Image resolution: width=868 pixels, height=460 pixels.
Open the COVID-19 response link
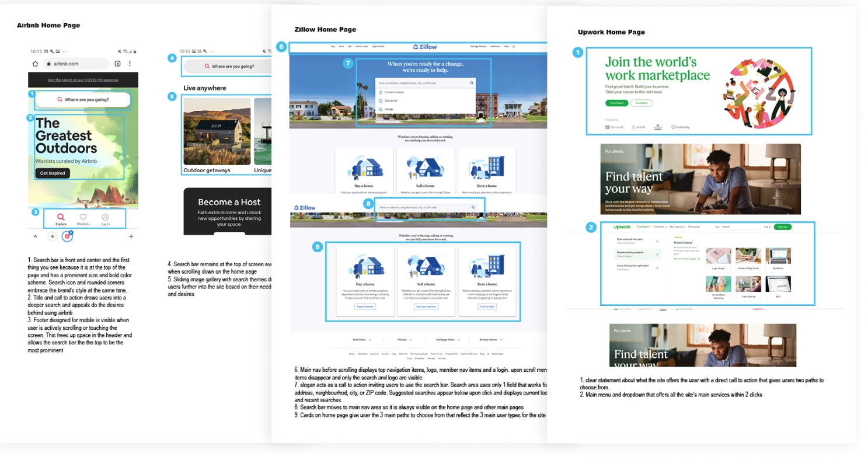point(83,80)
